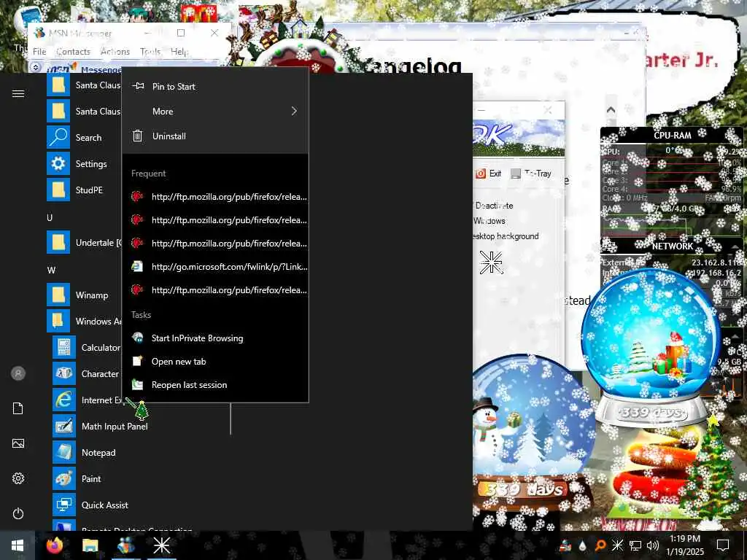747x560 pixels.
Task: Open Actions menu in MSN Messenger
Action: 115,52
